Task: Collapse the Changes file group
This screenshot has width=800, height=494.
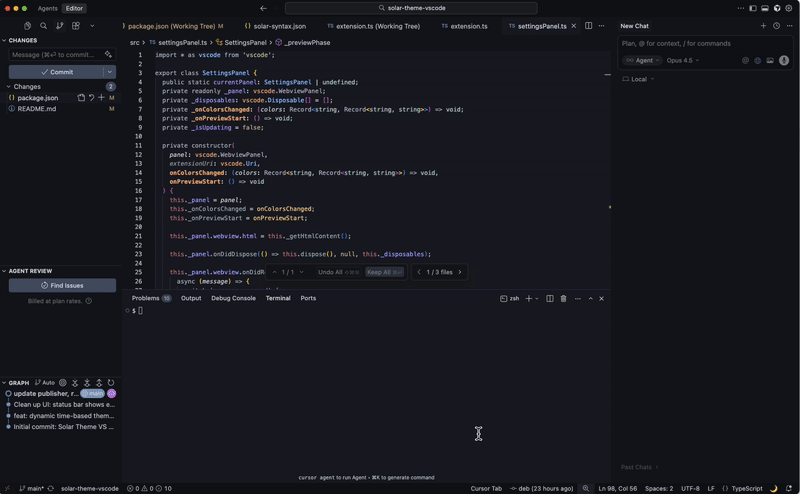Action: (27, 86)
